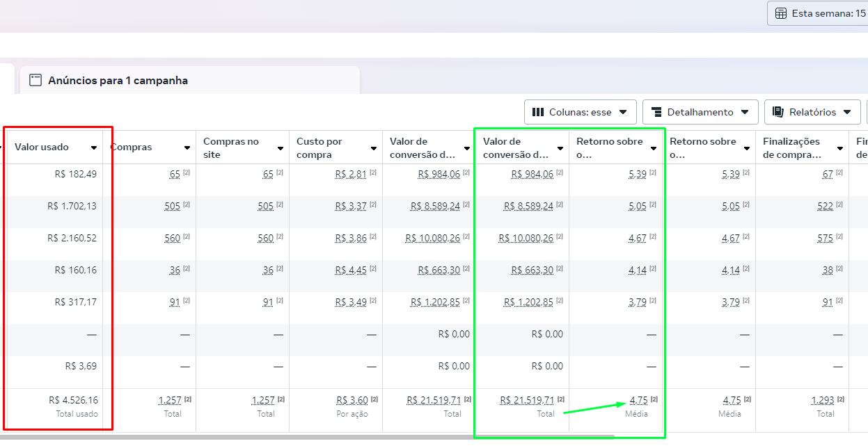Click the Detalhamento breakdown icon
Screen dimensions: 868x448
click(656, 112)
